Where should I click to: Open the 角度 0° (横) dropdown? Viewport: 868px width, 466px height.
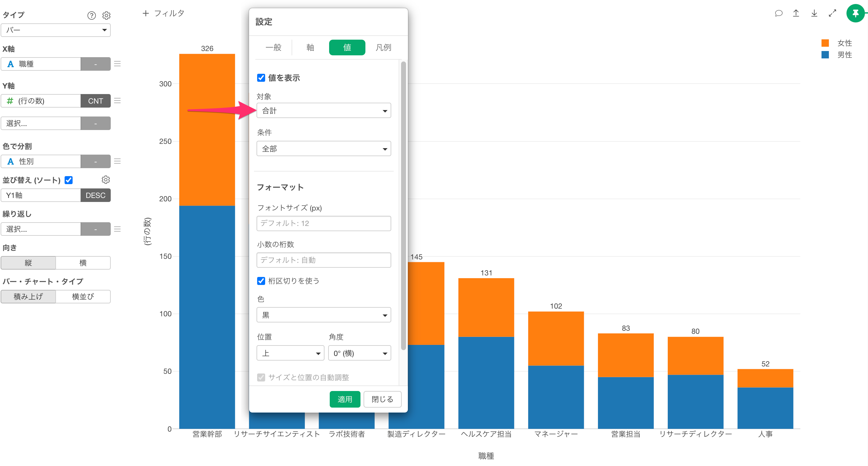pos(360,353)
